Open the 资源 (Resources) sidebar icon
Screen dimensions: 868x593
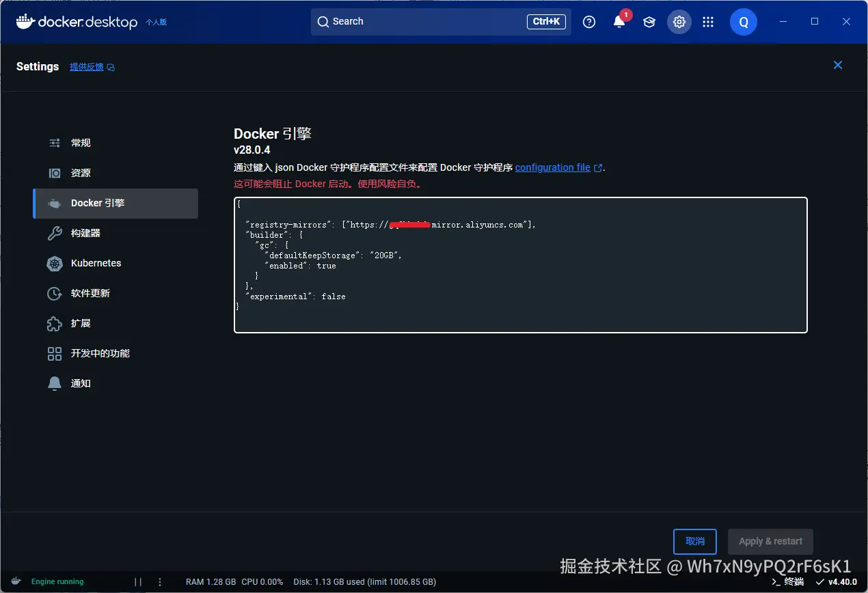54,173
